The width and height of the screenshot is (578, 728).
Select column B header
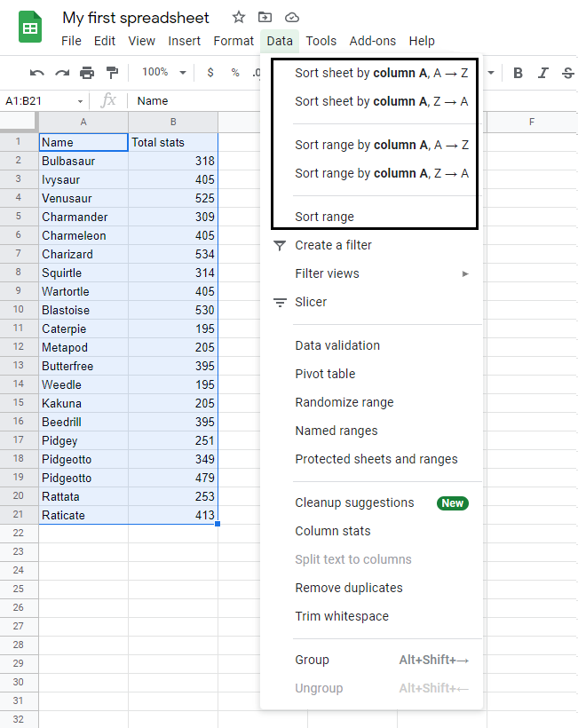[x=173, y=122]
